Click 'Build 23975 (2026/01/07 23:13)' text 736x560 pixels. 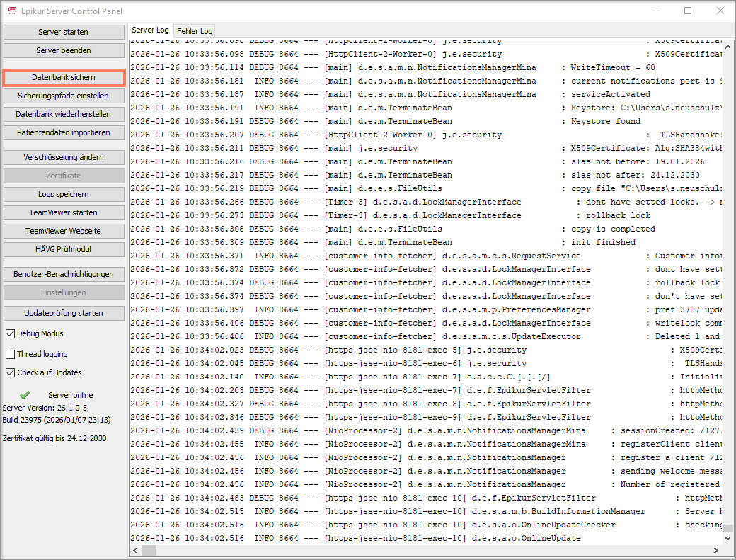click(x=57, y=420)
